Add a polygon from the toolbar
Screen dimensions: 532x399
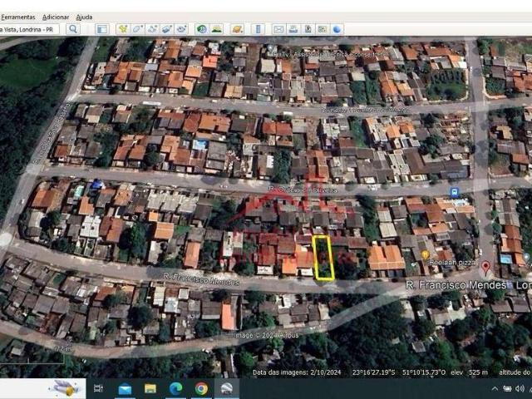tap(137, 29)
